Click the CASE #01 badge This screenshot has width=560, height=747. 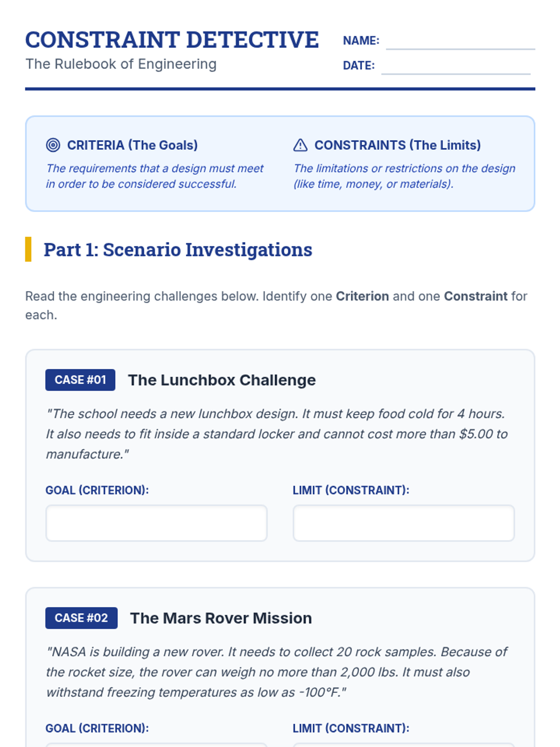click(80, 380)
